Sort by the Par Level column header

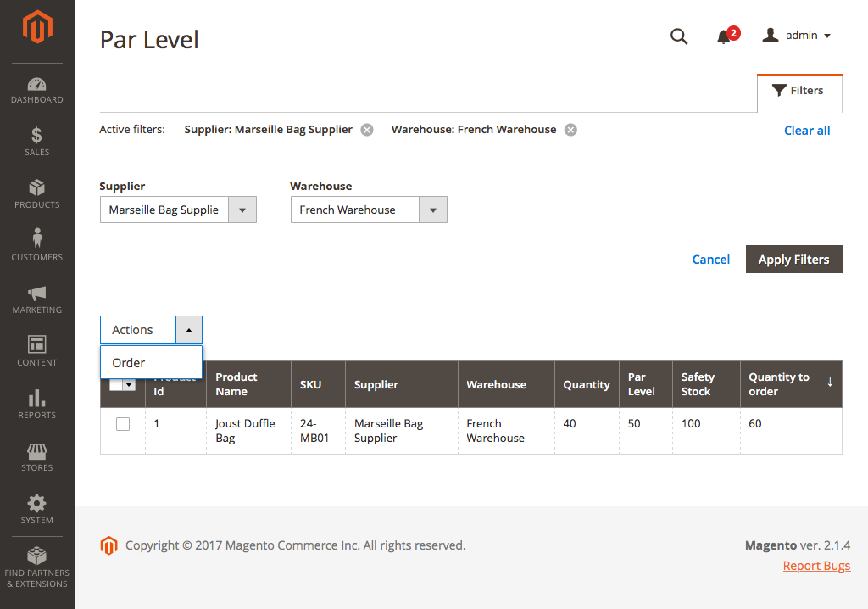point(645,384)
